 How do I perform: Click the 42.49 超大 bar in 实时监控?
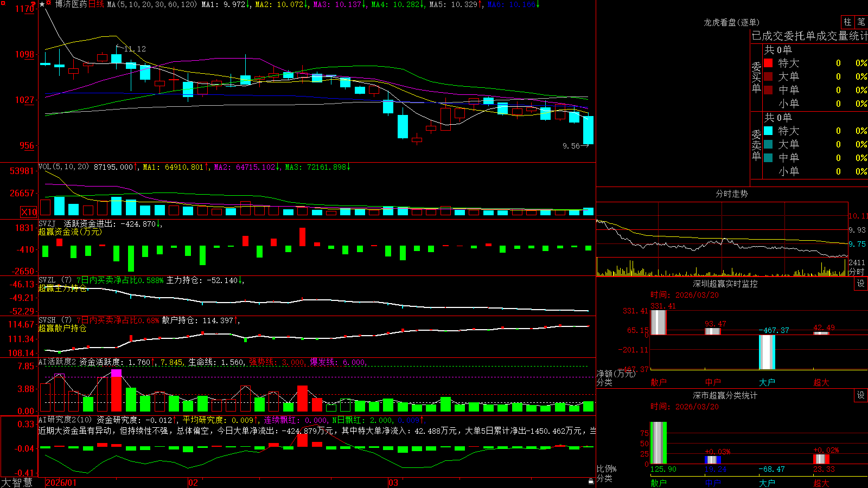821,333
